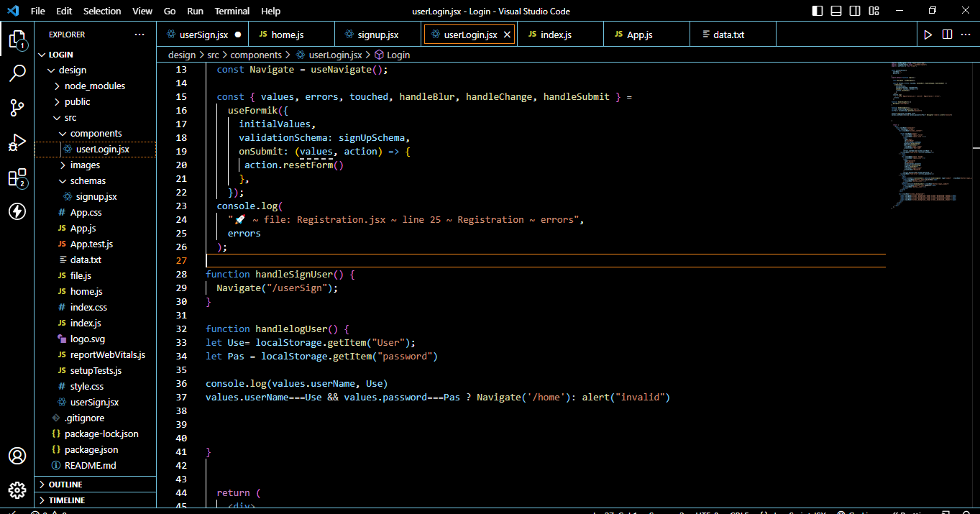Image resolution: width=980 pixels, height=514 pixels.
Task: Expand the images folder
Action: (x=95, y=165)
